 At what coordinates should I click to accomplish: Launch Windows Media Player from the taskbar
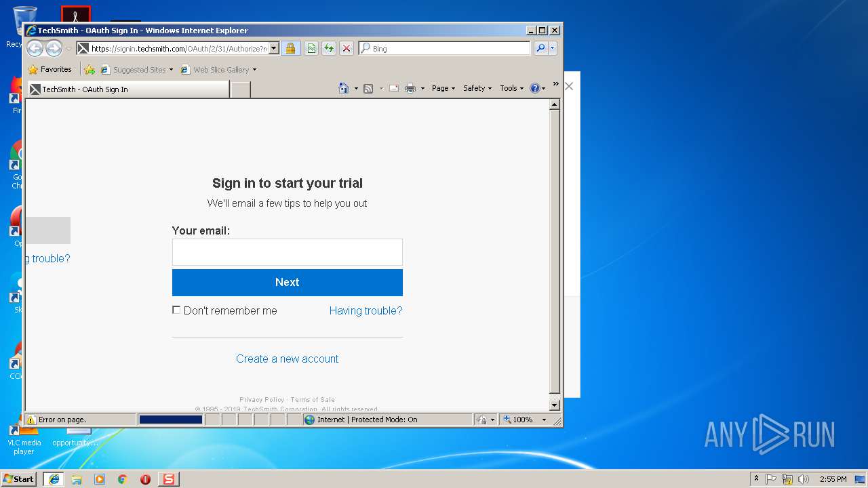(100, 479)
